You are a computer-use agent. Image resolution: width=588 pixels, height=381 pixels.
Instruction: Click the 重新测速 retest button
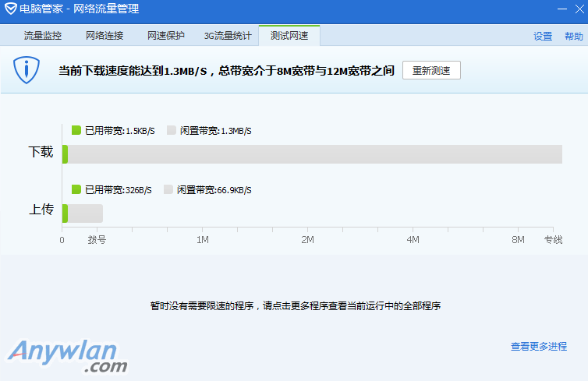431,70
